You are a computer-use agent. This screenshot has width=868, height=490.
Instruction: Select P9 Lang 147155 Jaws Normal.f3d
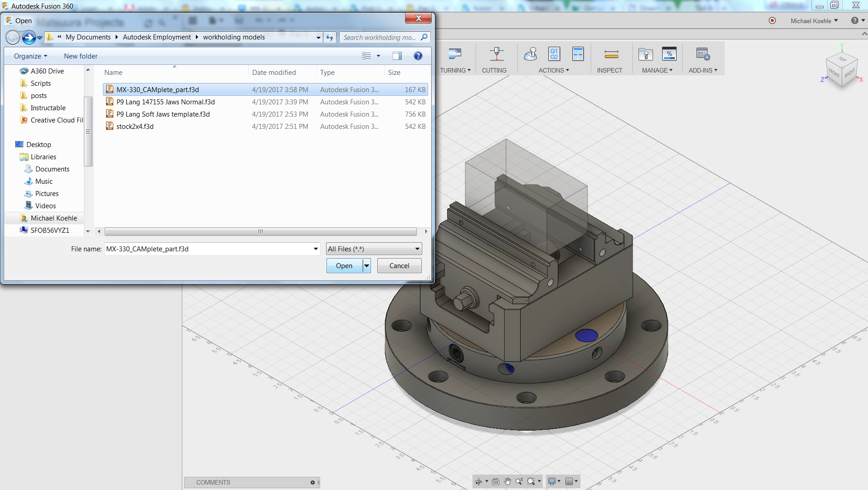tap(265, 102)
